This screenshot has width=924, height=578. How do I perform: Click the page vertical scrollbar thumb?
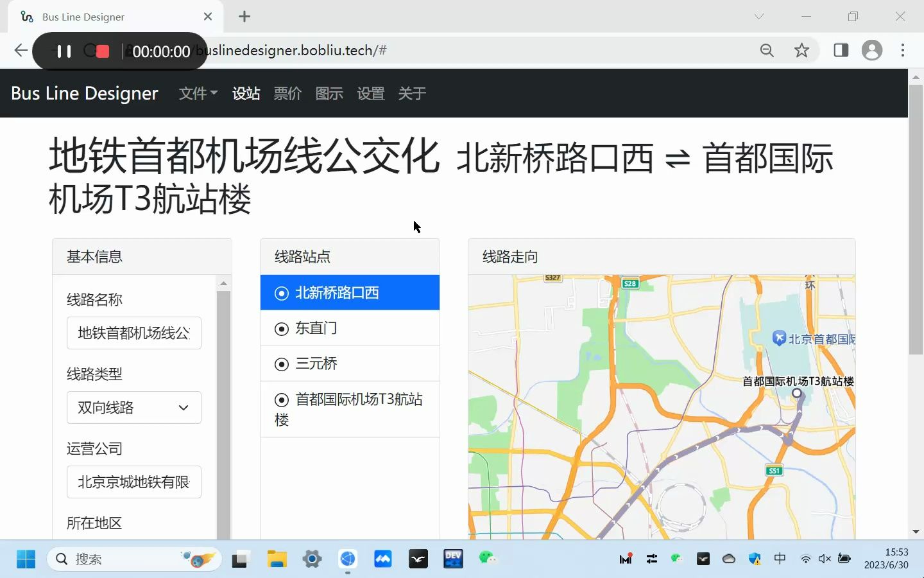click(916, 218)
